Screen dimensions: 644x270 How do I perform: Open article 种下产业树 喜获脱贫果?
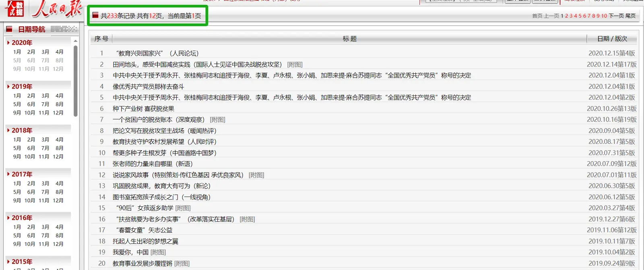pos(143,109)
